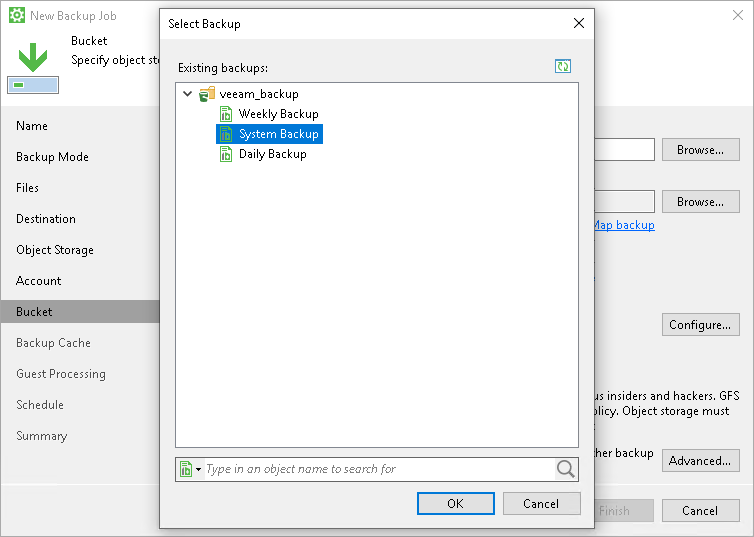Click the Veeam gear icon in title bar
This screenshot has width=754, height=537.
17,15
